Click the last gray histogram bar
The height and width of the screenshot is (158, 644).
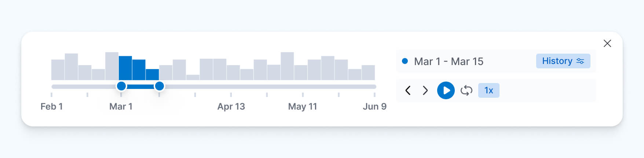point(368,73)
